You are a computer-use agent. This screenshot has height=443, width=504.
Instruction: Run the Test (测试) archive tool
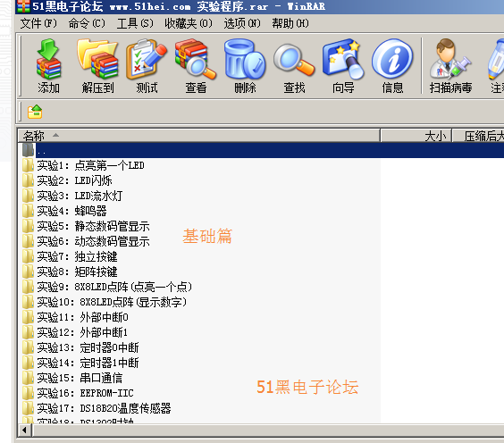147,66
